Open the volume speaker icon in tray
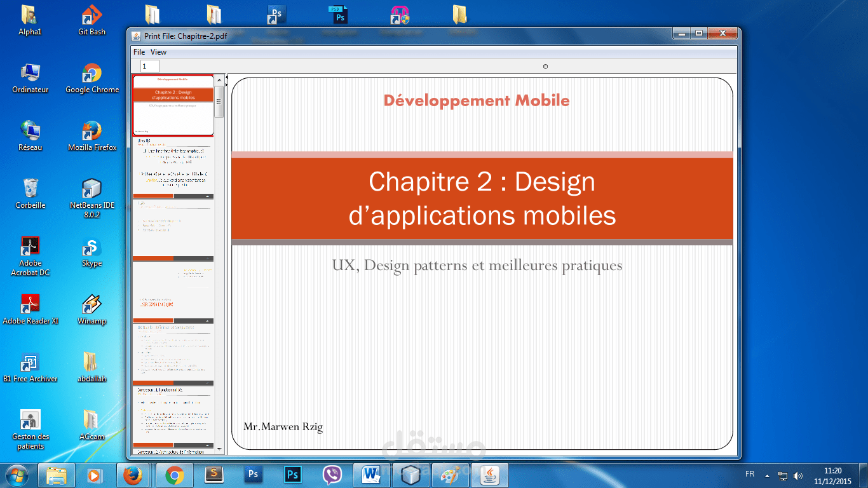 pos(798,475)
